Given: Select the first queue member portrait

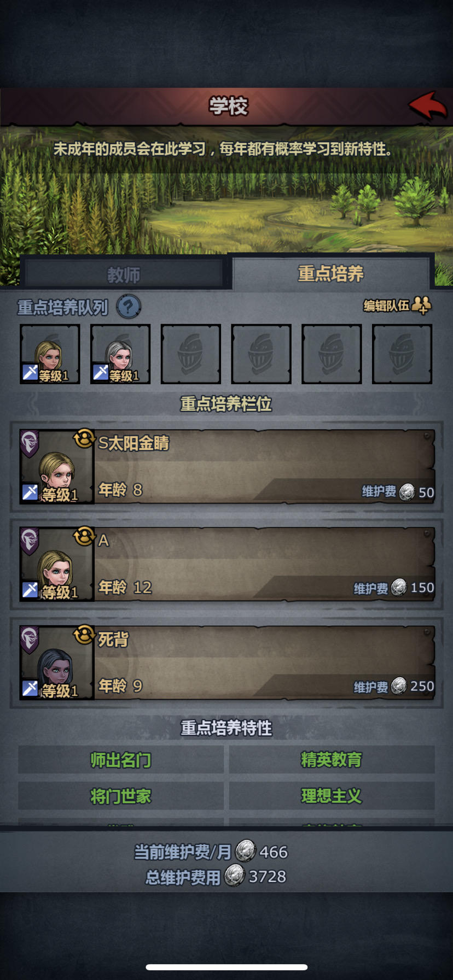Looking at the screenshot, I should (x=50, y=354).
